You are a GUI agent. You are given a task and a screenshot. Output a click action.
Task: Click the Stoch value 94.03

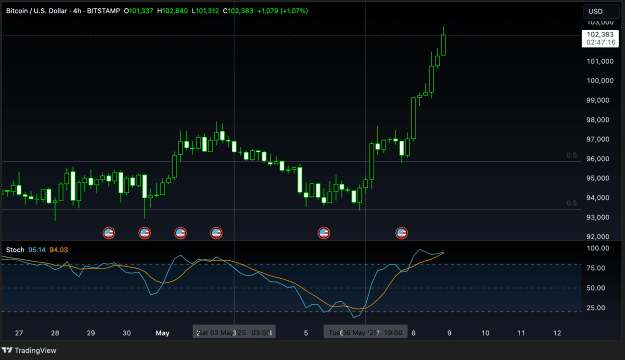coord(59,250)
